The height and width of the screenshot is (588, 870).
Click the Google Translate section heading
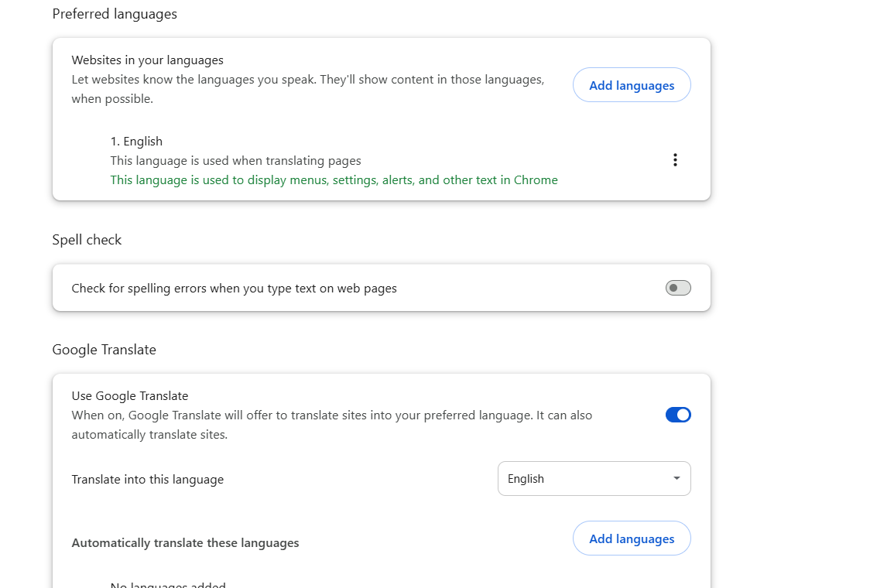tap(104, 350)
